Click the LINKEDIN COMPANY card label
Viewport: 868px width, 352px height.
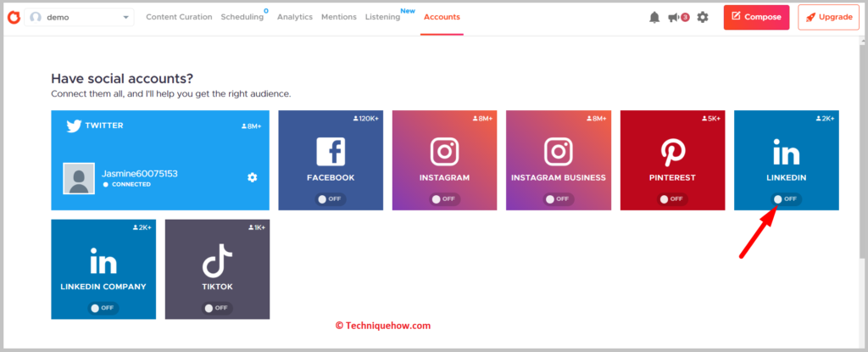(x=103, y=288)
